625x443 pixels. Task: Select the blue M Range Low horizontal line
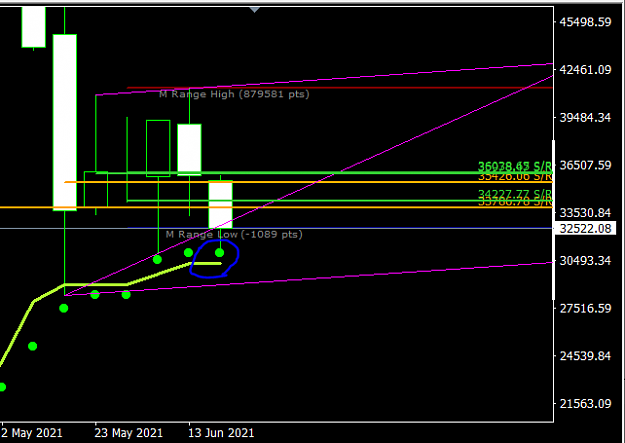(340, 228)
